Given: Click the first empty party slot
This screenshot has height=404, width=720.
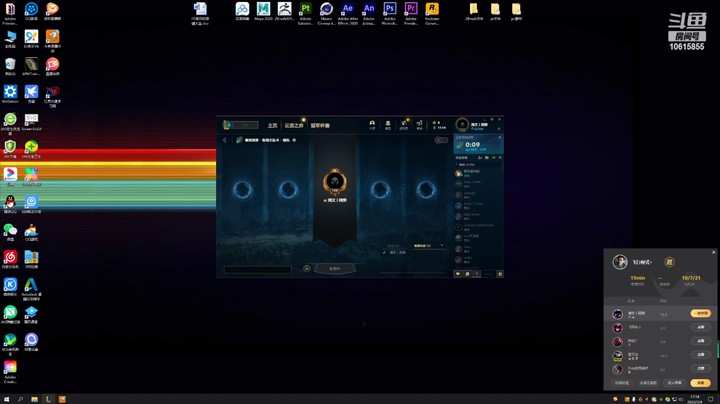Looking at the screenshot, I should [242, 190].
